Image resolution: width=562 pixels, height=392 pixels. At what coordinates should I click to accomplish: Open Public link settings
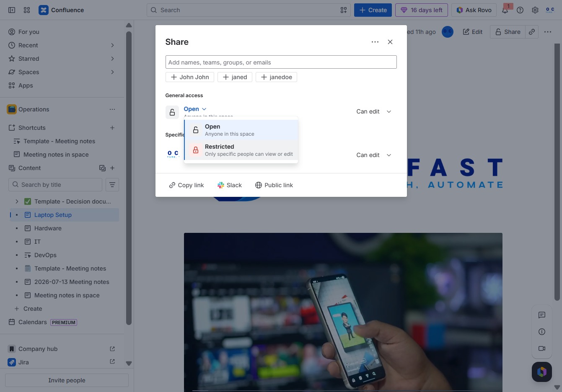pyautogui.click(x=274, y=185)
